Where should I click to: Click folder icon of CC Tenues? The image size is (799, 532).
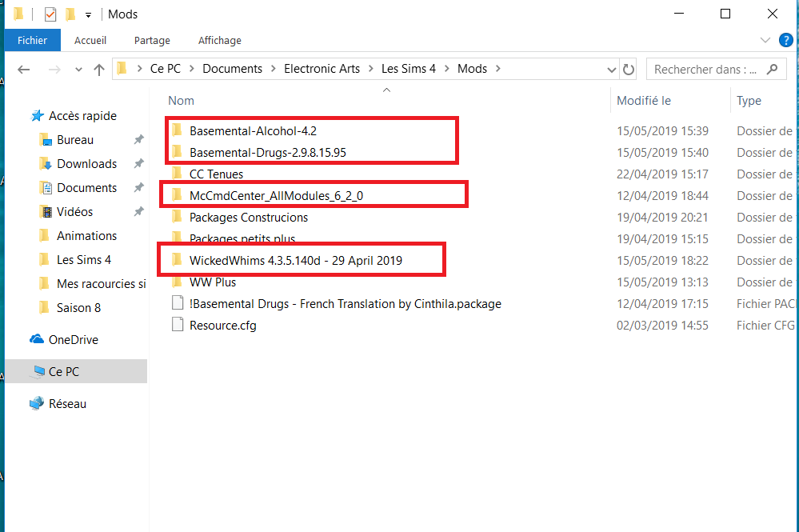point(177,174)
